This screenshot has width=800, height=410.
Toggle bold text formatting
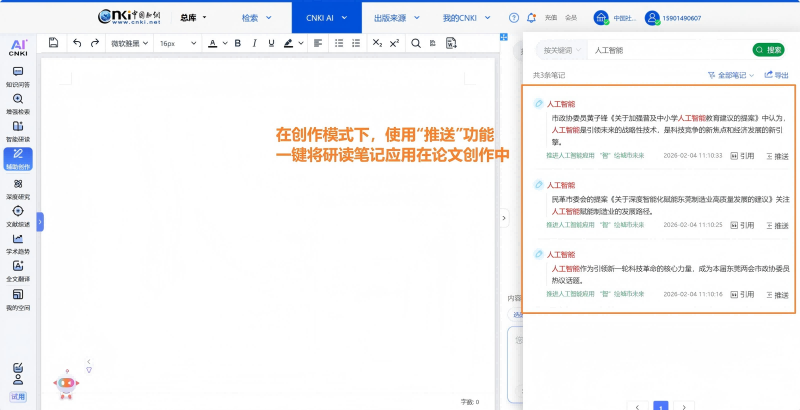[x=237, y=44]
